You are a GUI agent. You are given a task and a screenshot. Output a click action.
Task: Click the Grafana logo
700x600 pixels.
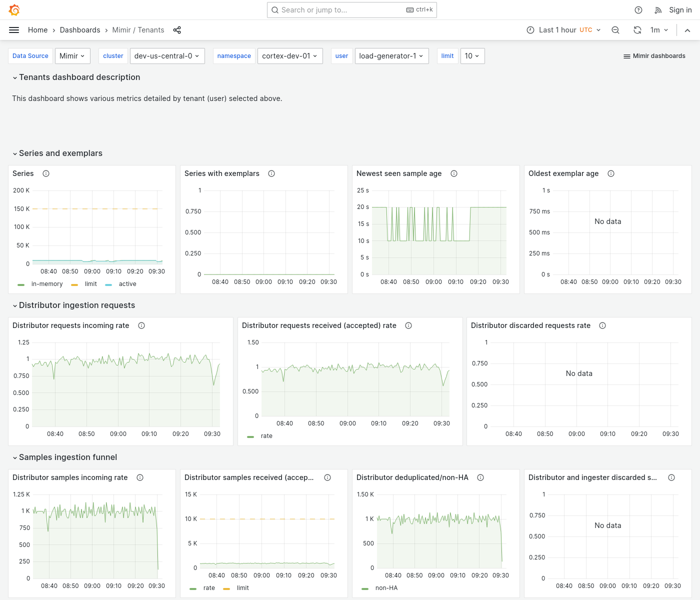(x=14, y=10)
